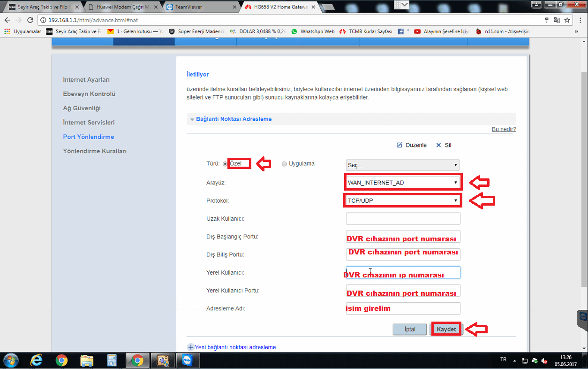
Task: Select the Özel type radio button
Action: click(225, 164)
